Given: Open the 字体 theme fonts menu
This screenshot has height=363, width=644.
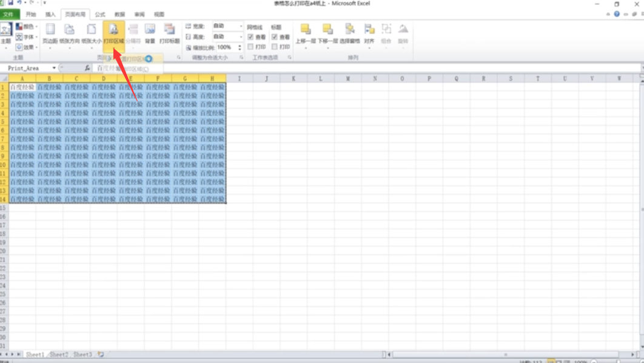Looking at the screenshot, I should coord(26,37).
